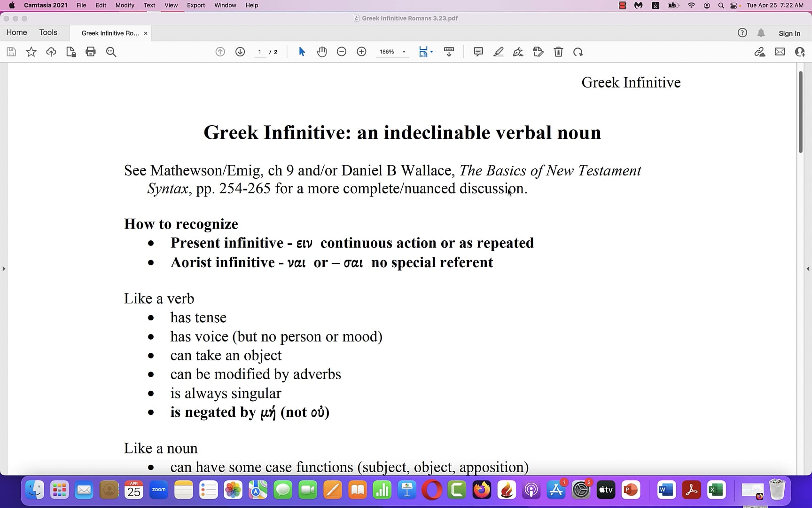Switch to the Selection arrow tool
Screen dimensions: 812x508
pyautogui.click(x=301, y=52)
